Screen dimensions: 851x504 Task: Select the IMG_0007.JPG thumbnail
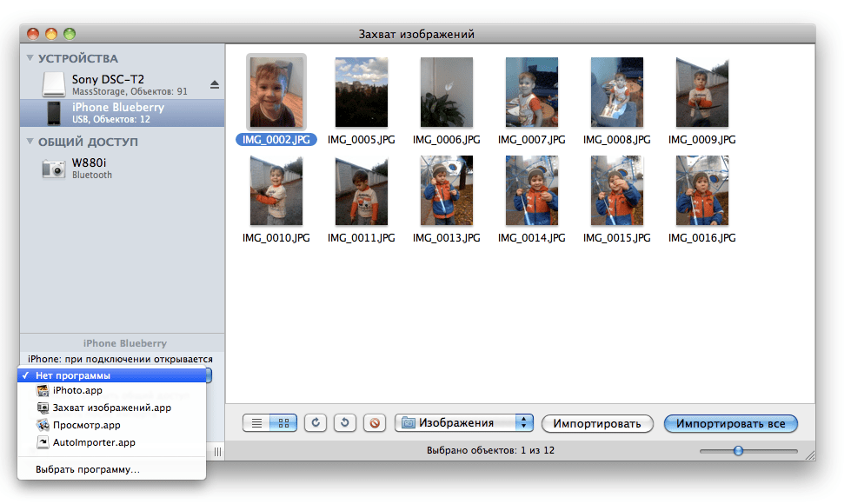coord(532,92)
